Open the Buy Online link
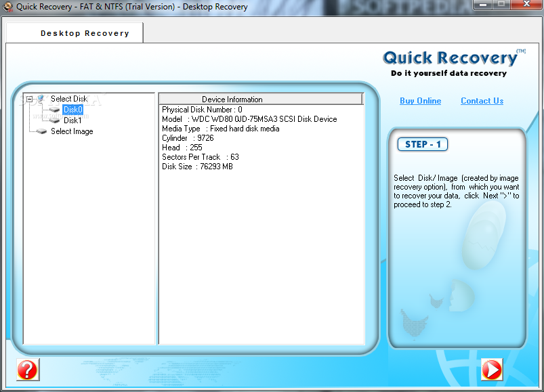The image size is (544, 392). coord(421,101)
